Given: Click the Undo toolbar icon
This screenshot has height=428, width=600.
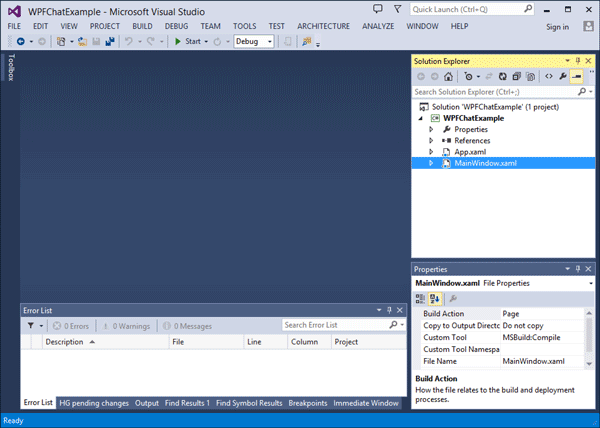Looking at the screenshot, I should coord(129,41).
